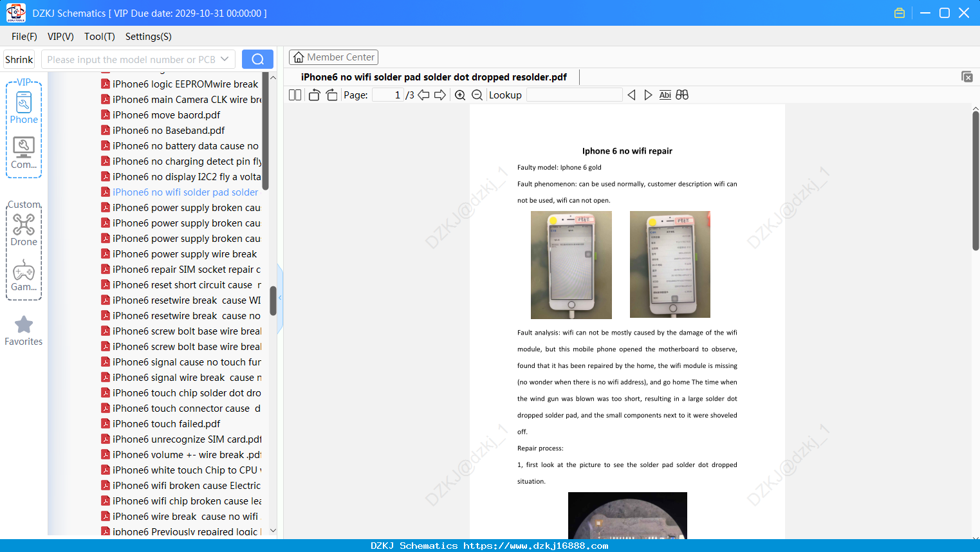Open the Computer category in the sidebar
The image size is (980, 552).
24,153
